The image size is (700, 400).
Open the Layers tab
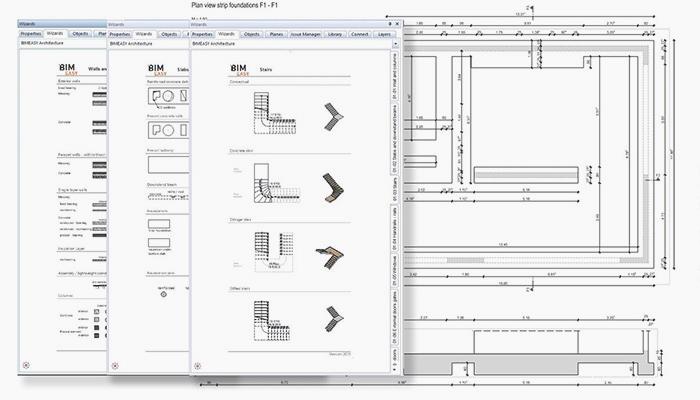point(385,34)
